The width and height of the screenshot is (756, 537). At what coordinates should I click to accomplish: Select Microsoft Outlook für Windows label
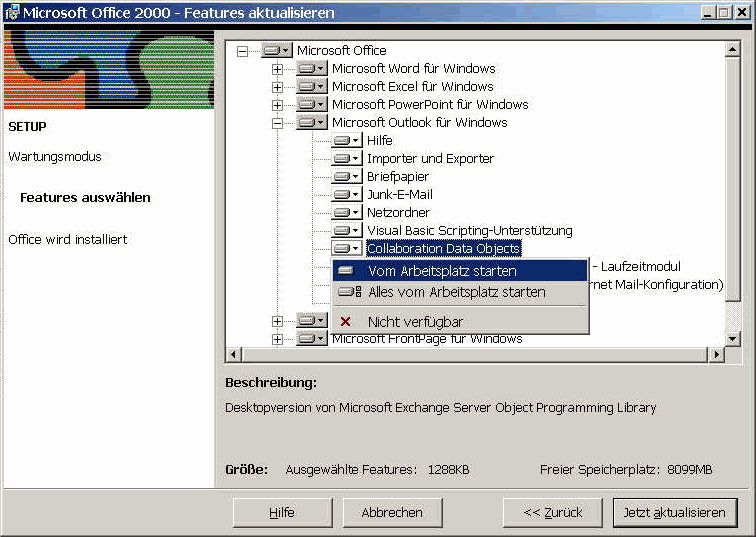pyautogui.click(x=419, y=122)
